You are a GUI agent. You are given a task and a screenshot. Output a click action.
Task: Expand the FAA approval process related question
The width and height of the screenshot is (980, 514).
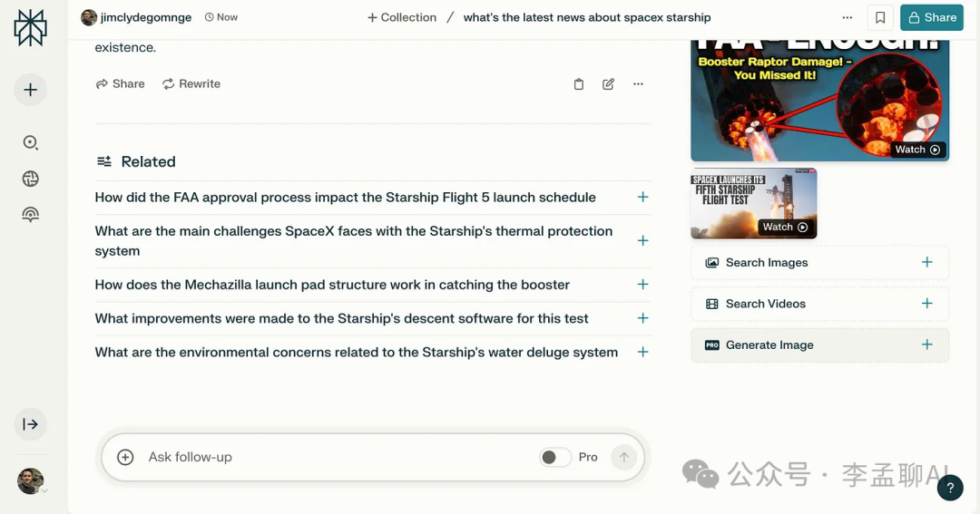[642, 197]
